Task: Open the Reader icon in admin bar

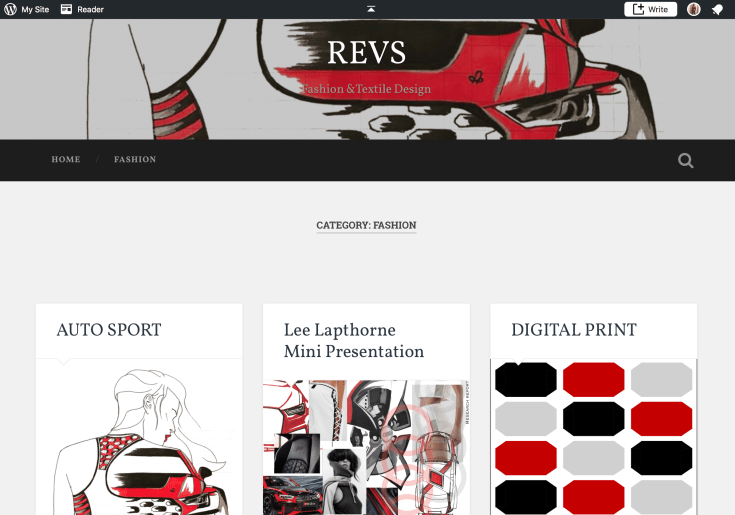Action: pos(67,9)
